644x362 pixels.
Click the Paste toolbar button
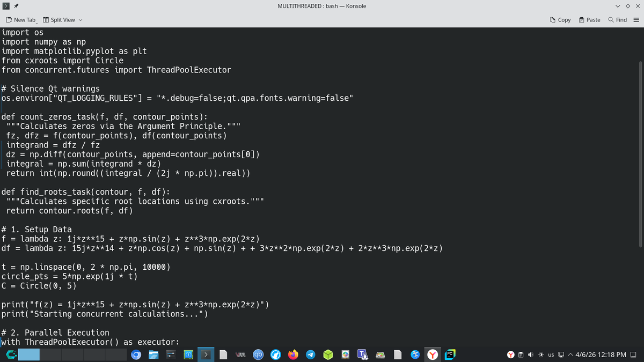coord(589,20)
